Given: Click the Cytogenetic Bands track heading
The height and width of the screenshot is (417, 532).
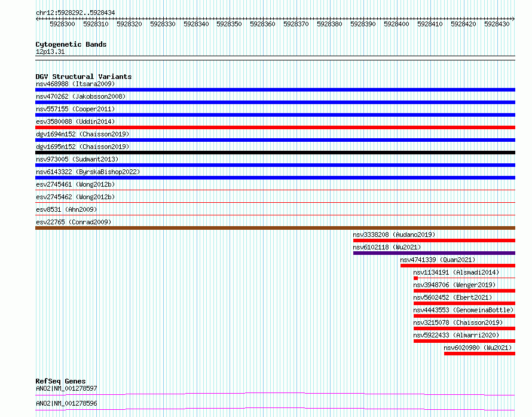Looking at the screenshot, I should coord(71,44).
